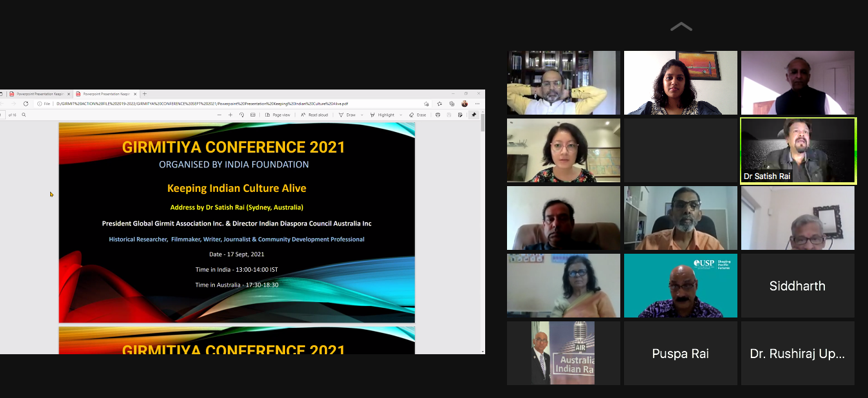Zoom out the PDF with minus icon
The height and width of the screenshot is (398, 868).
pos(219,115)
